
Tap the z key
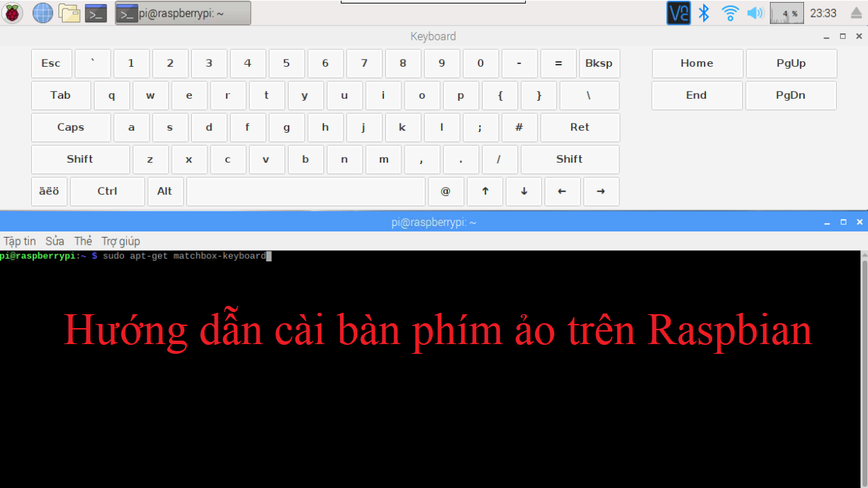[150, 159]
